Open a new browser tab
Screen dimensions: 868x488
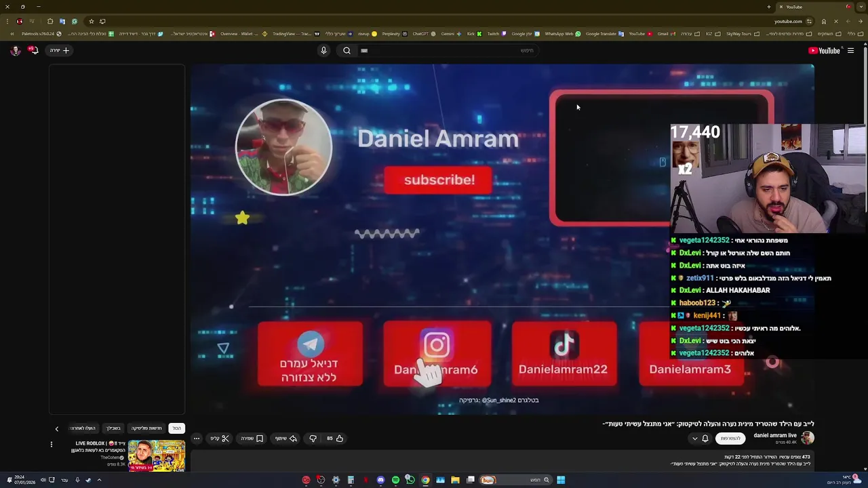click(769, 7)
